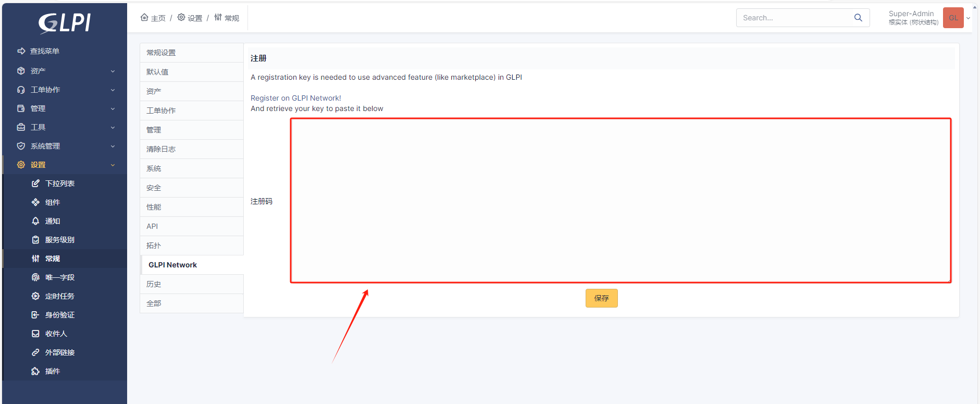This screenshot has height=404, width=980.
Task: Open the user profile dropdown arrow
Action: click(968, 18)
